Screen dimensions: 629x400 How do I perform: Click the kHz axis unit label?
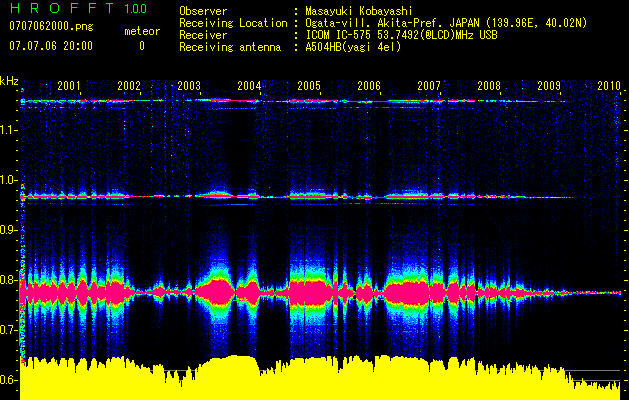10,81
